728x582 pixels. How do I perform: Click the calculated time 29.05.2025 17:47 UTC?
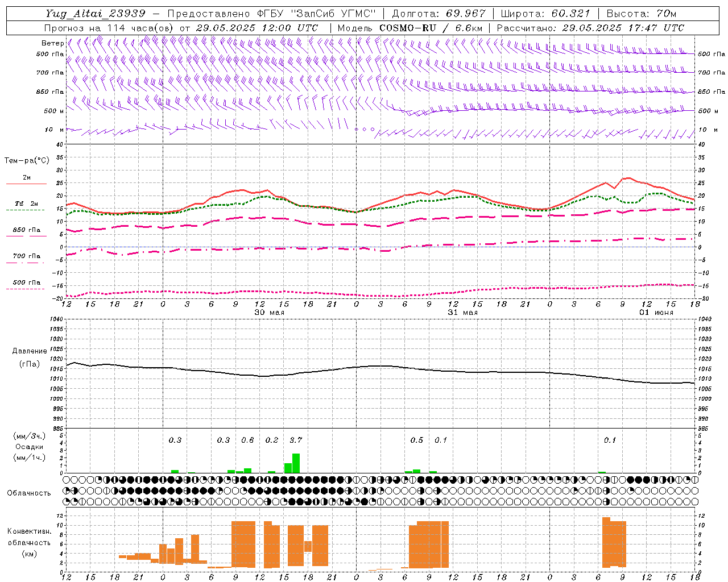pyautogui.click(x=623, y=28)
